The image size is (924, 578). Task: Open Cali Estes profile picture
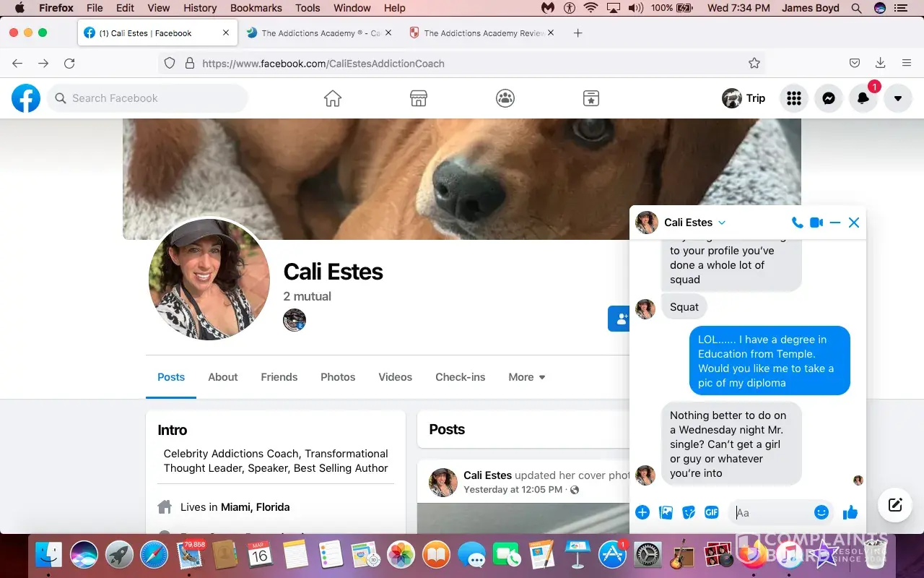[209, 279]
